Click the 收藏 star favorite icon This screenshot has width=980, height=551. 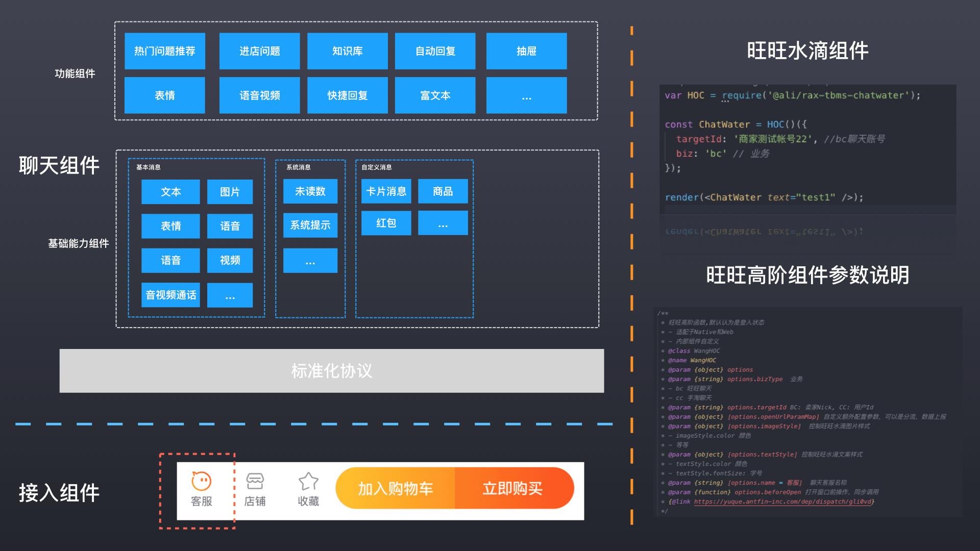coord(308,482)
